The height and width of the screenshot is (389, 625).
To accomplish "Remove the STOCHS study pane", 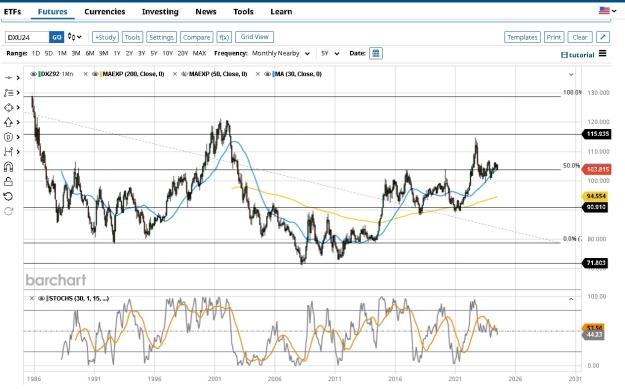I will (x=31, y=299).
